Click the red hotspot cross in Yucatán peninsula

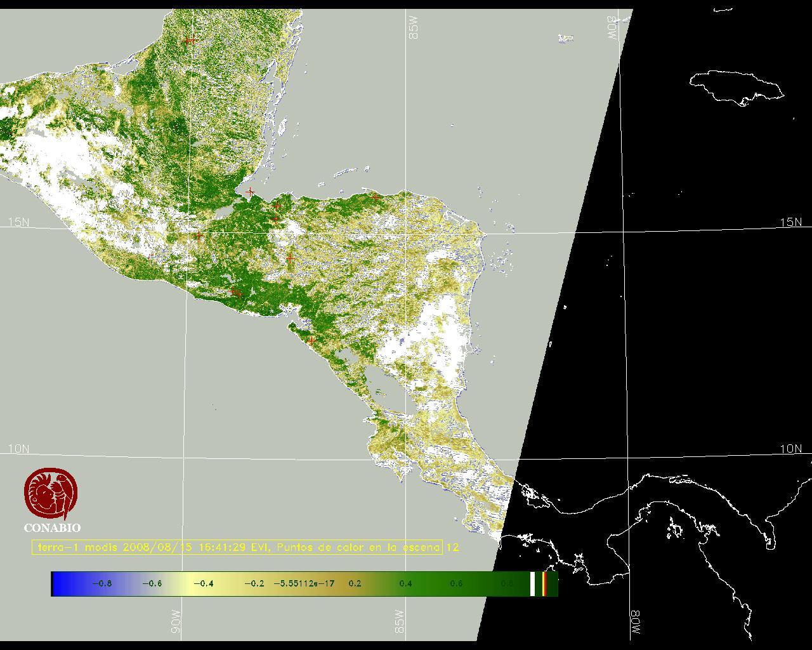189,41
